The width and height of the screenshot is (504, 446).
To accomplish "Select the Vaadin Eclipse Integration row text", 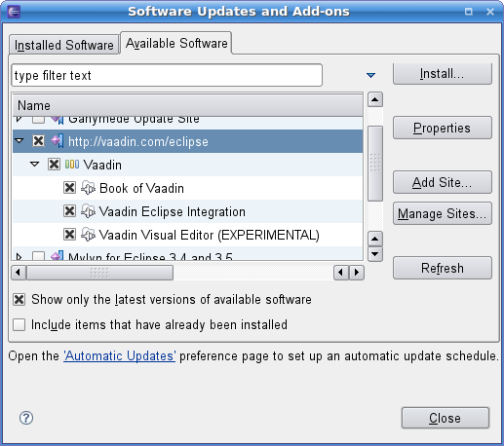I will [x=173, y=211].
